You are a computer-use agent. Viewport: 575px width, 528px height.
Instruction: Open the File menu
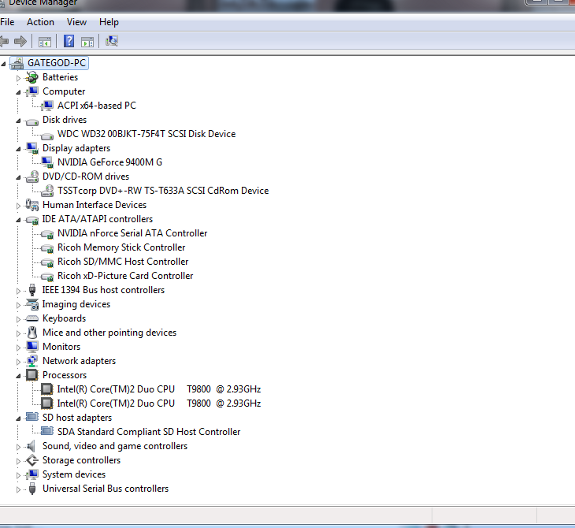[7, 22]
